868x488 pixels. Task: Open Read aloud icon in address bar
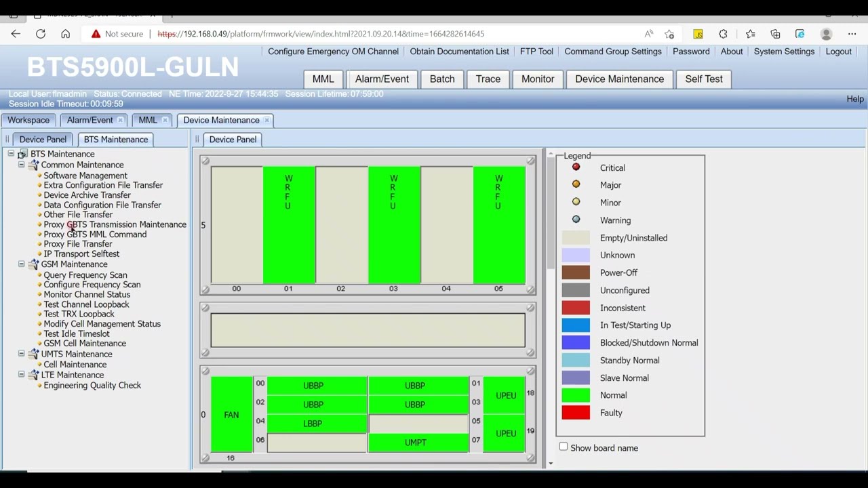point(649,34)
